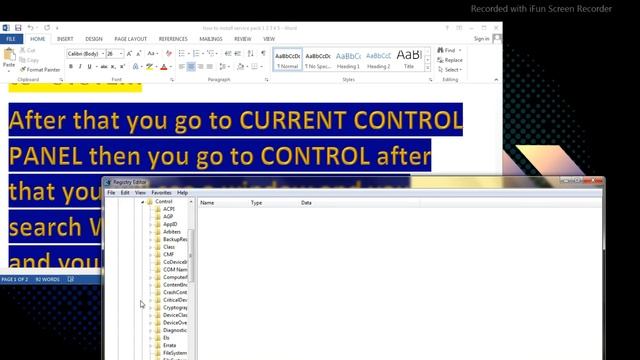Toggle Subscript formatting

coord(113,67)
